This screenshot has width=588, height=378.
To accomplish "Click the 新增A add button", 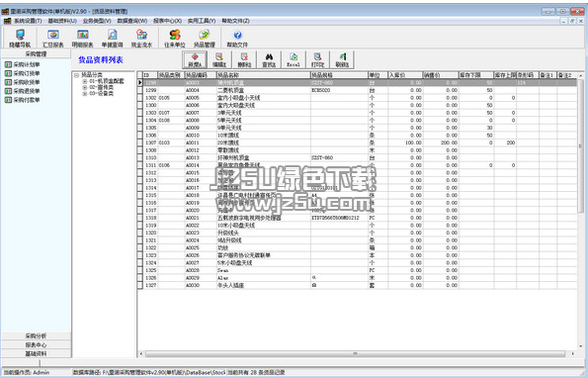I will pyautogui.click(x=195, y=59).
